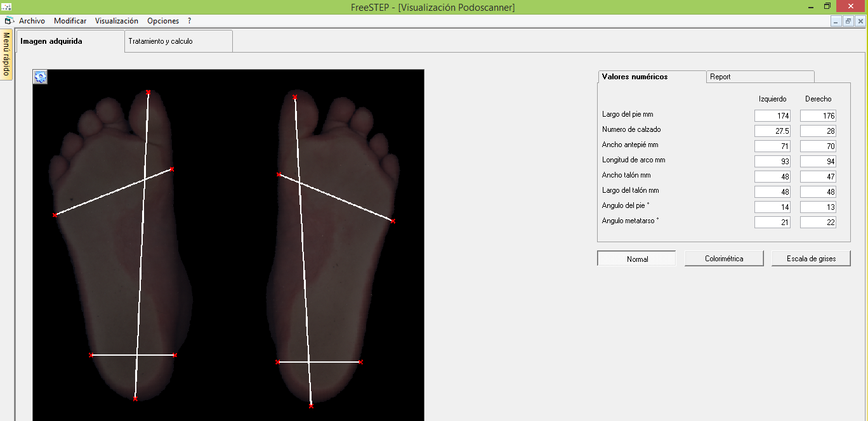Click right Angulo metatarso field 22
The image size is (868, 421).
coord(818,223)
